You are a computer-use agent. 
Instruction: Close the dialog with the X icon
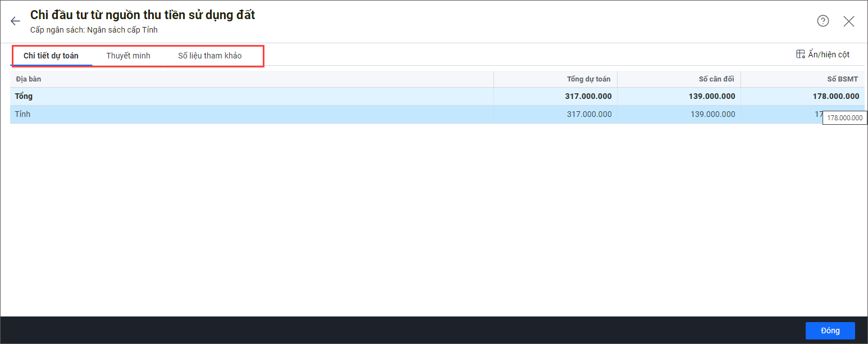[848, 21]
